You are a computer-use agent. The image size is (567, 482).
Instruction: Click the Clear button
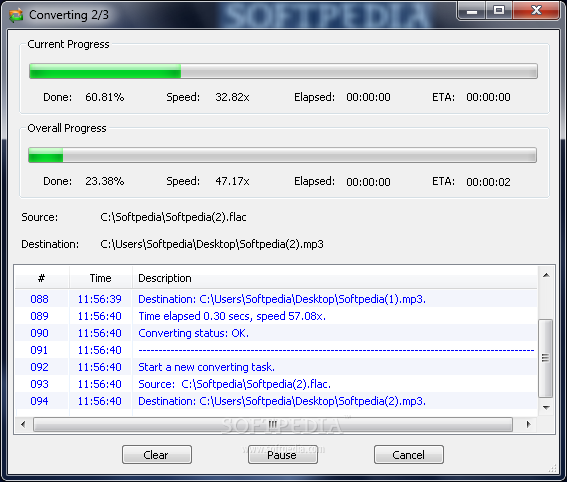coord(157,455)
